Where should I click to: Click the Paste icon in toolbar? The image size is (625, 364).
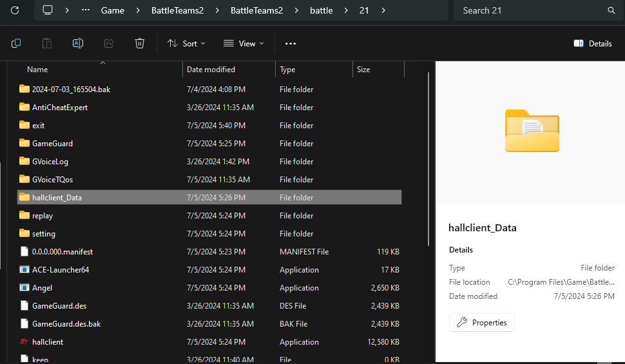tap(47, 43)
